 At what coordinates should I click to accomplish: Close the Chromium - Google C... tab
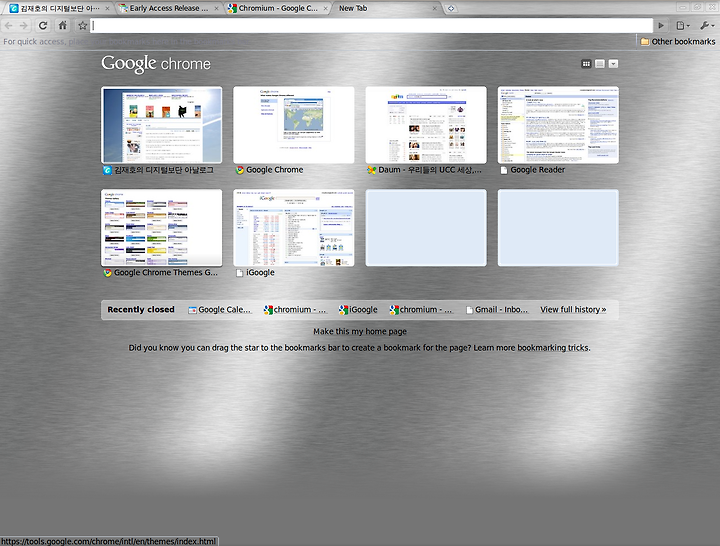click(x=326, y=8)
